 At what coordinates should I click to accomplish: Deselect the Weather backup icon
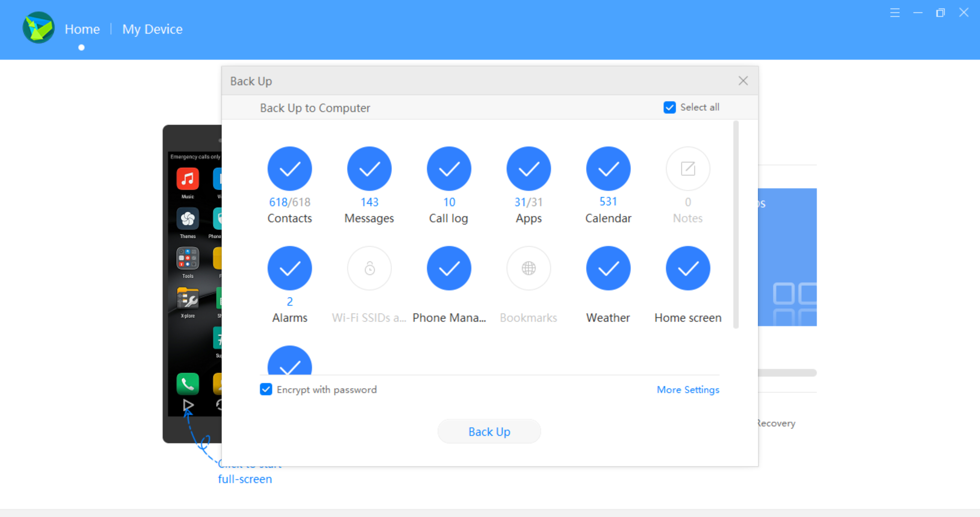(608, 268)
